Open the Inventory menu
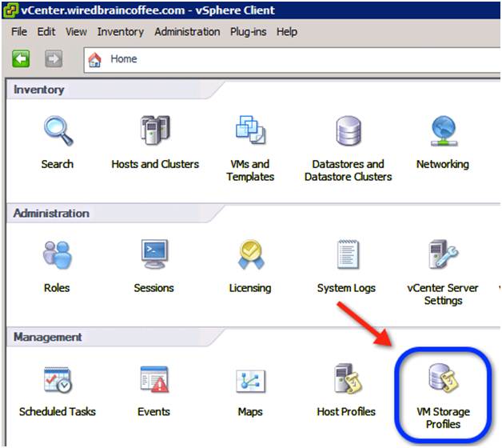Viewport: 502px width, 448px height. tap(121, 32)
